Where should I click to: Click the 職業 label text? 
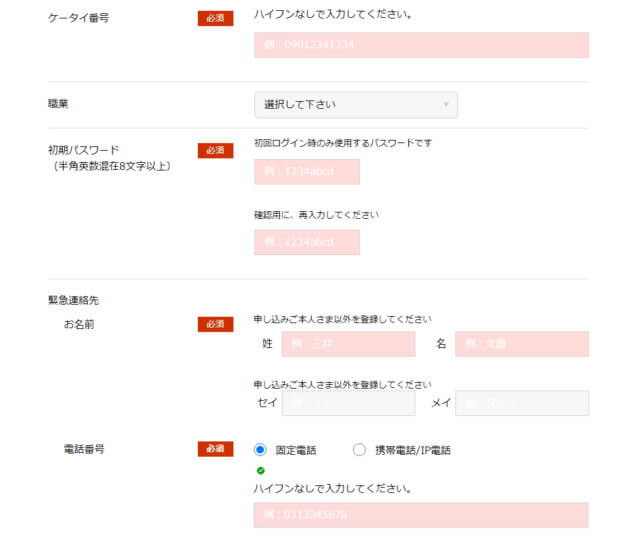pos(58,104)
